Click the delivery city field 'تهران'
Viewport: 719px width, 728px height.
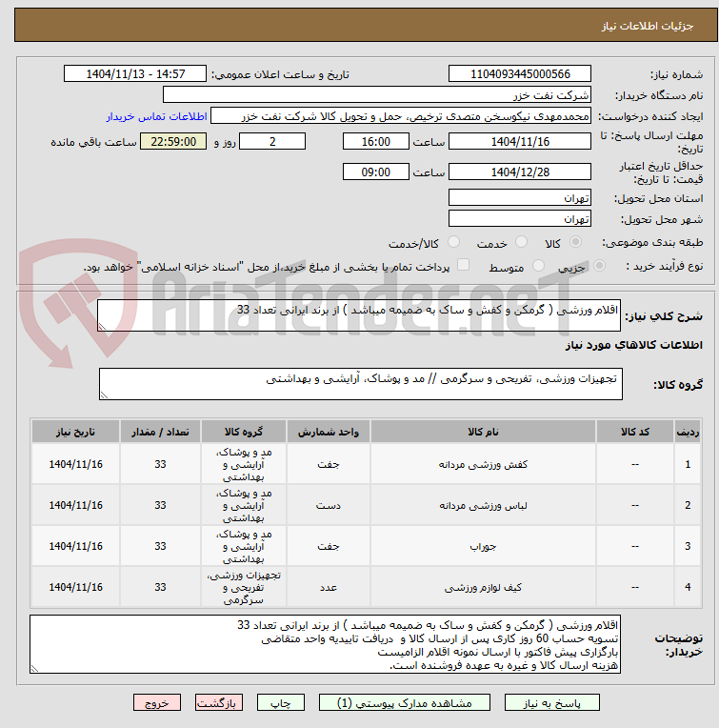point(520,218)
